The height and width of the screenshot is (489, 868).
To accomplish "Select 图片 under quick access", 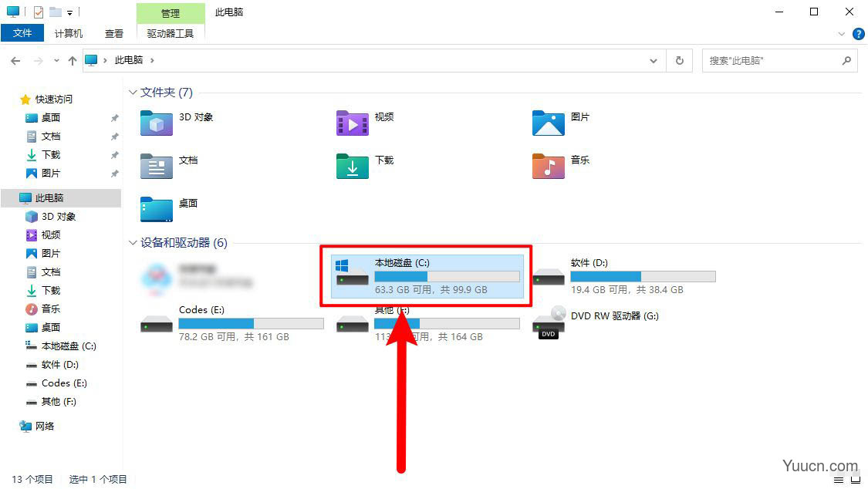I will pos(51,173).
